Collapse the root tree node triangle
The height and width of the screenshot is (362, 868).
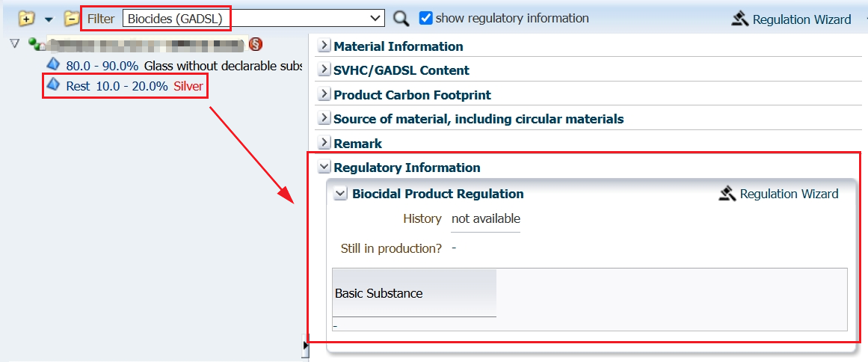(x=14, y=44)
